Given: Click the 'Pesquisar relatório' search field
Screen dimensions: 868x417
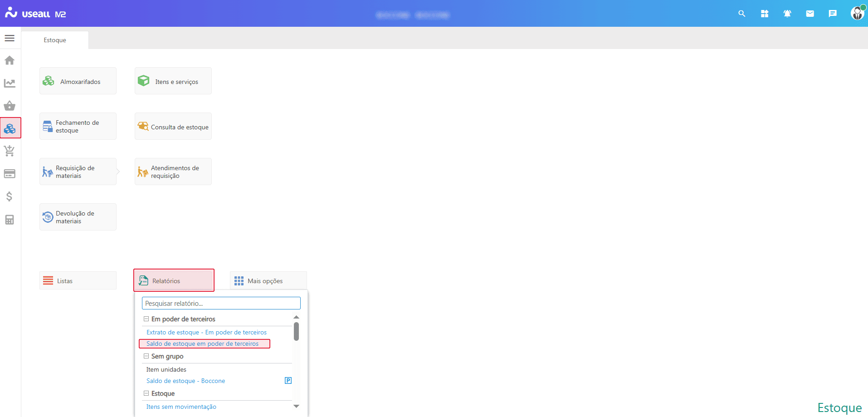Looking at the screenshot, I should click(221, 303).
